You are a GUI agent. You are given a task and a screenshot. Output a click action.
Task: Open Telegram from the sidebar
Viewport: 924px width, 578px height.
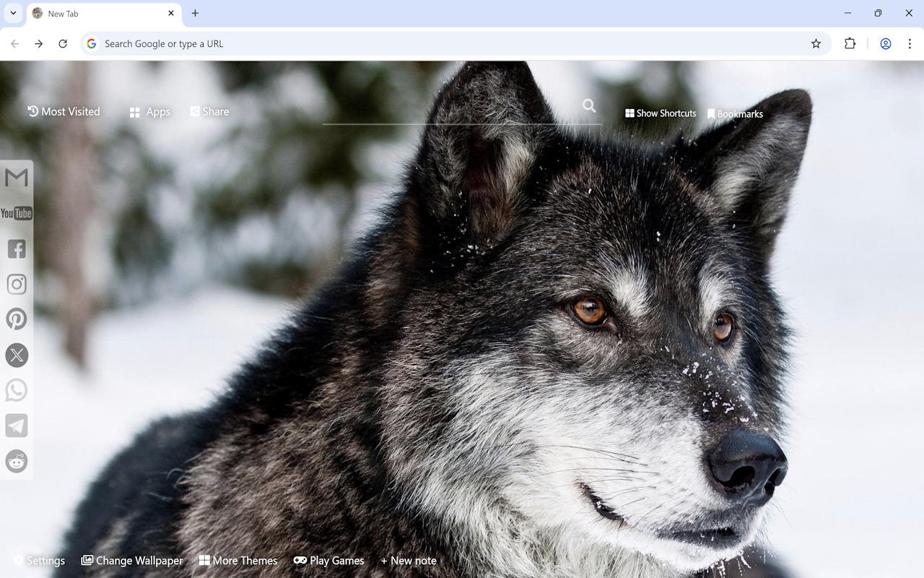[16, 425]
